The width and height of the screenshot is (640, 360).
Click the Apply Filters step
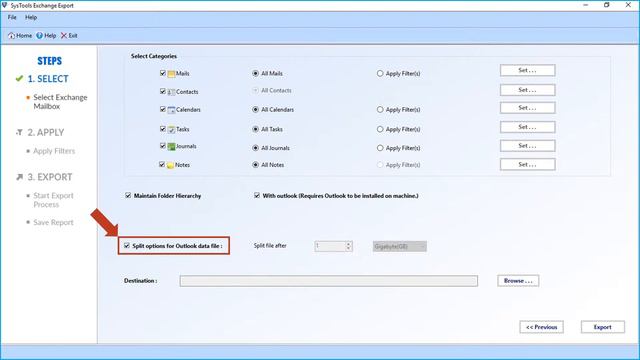pos(54,151)
